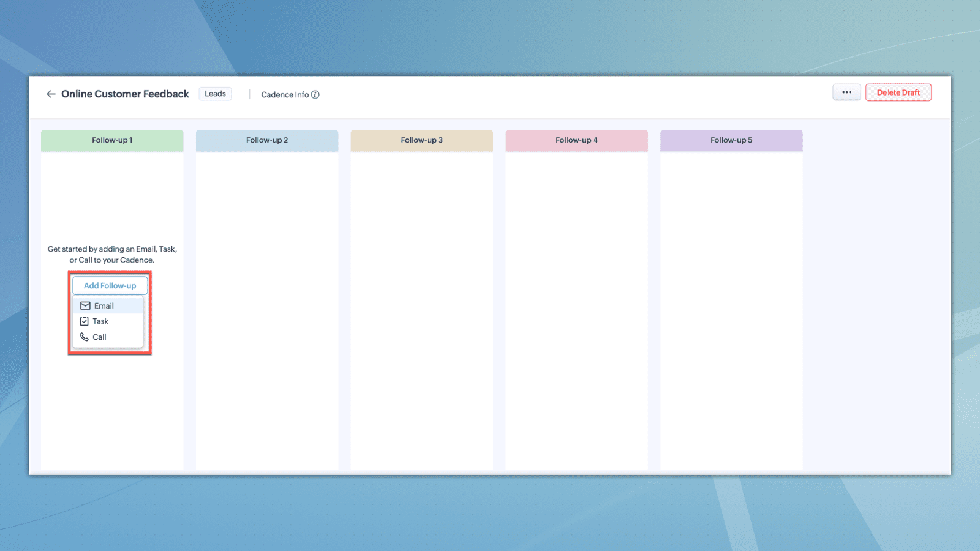Image resolution: width=980 pixels, height=551 pixels.
Task: Click the Online Customer Feedback title
Action: (x=125, y=94)
